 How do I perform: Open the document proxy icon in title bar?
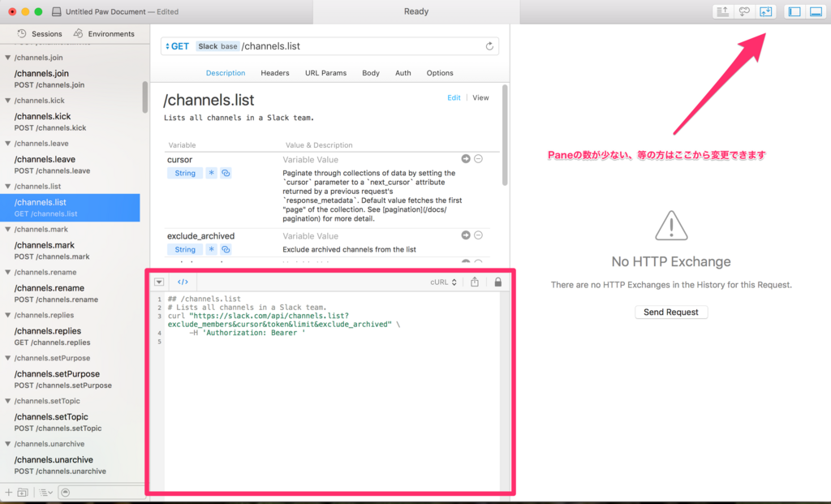(x=56, y=11)
